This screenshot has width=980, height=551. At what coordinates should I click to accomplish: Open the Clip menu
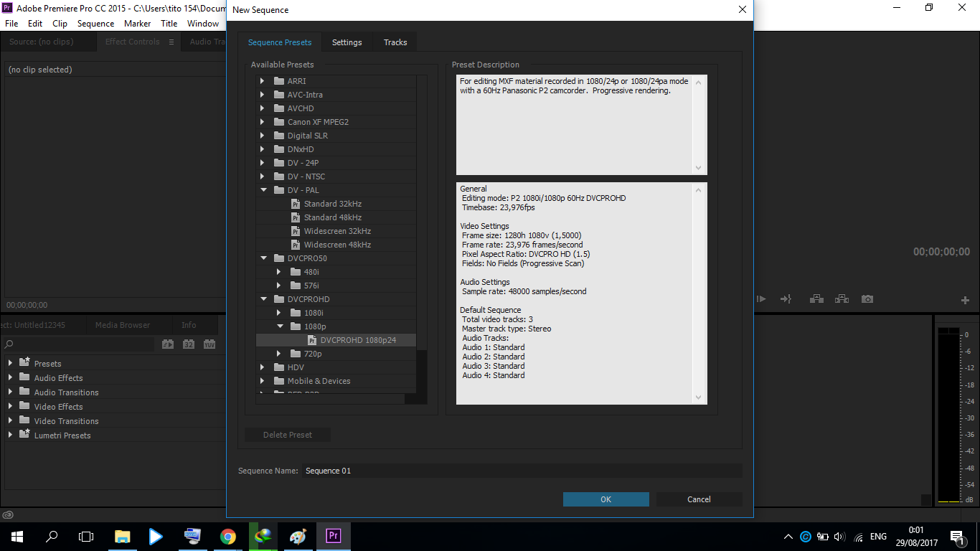[60, 24]
